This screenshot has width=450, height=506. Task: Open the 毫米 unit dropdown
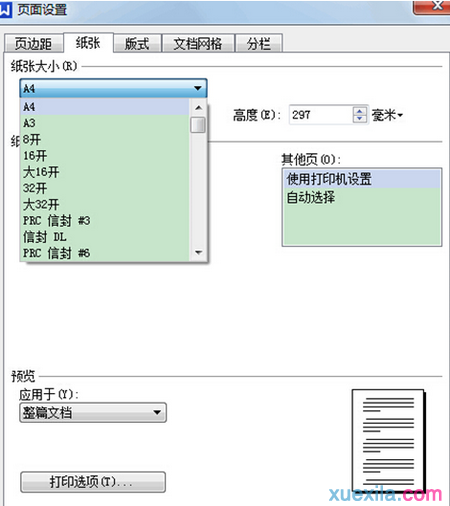(x=387, y=116)
